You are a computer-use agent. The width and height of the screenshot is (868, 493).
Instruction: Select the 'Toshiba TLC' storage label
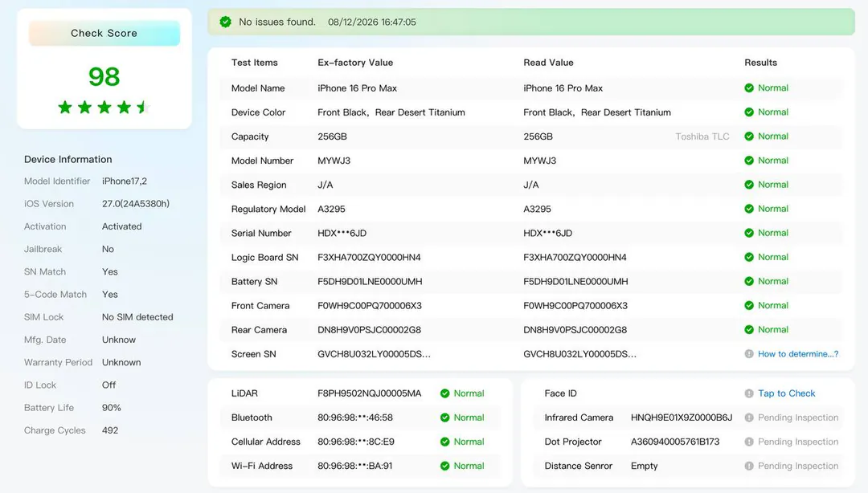[702, 136]
